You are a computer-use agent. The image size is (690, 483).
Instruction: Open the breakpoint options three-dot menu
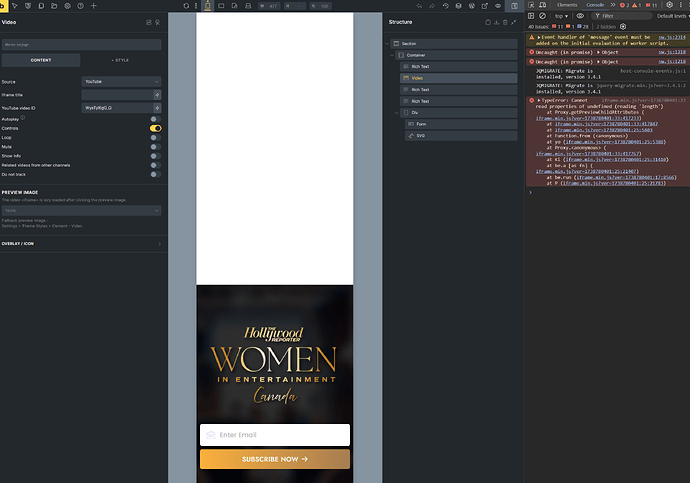coord(196,6)
